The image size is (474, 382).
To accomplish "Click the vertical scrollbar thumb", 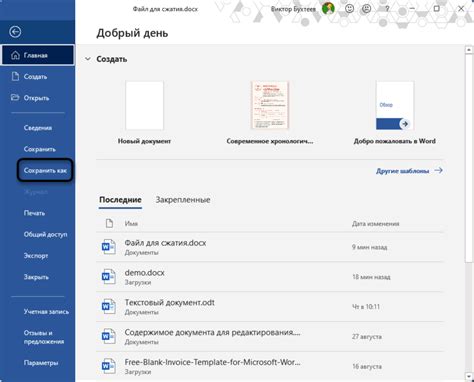I will pyautogui.click(x=469, y=158).
